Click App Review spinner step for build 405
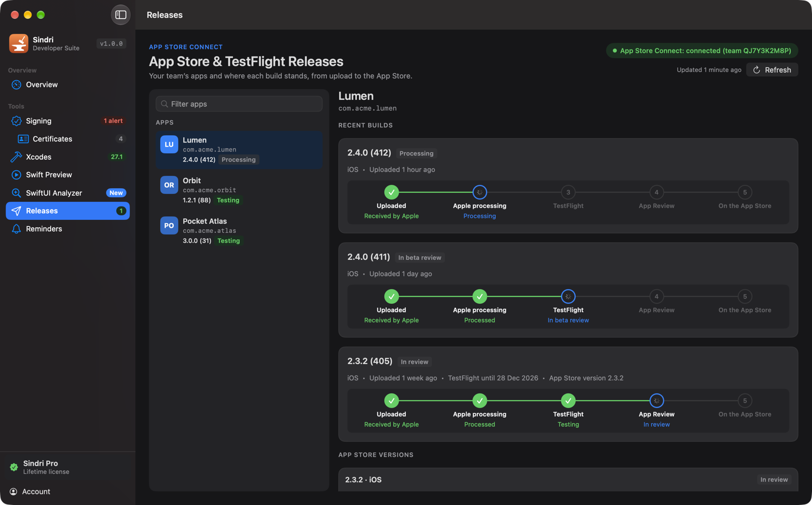The height and width of the screenshot is (505, 812). 656,401
